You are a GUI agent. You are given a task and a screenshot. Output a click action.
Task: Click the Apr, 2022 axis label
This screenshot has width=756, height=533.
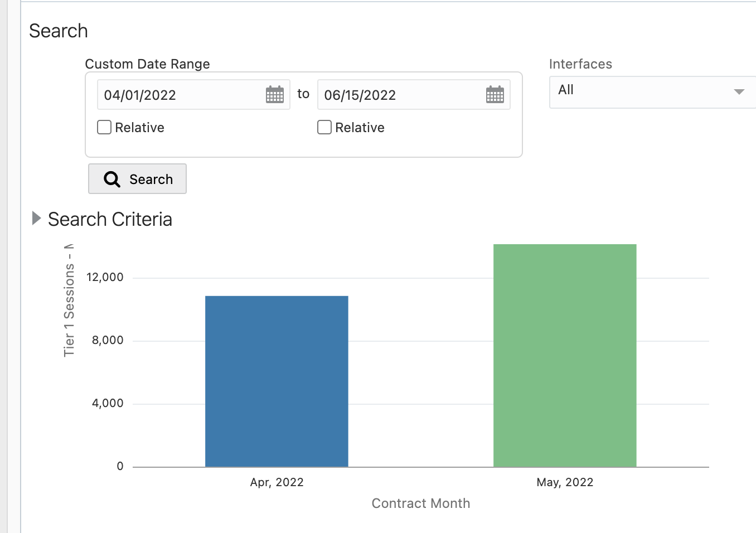pos(277,482)
